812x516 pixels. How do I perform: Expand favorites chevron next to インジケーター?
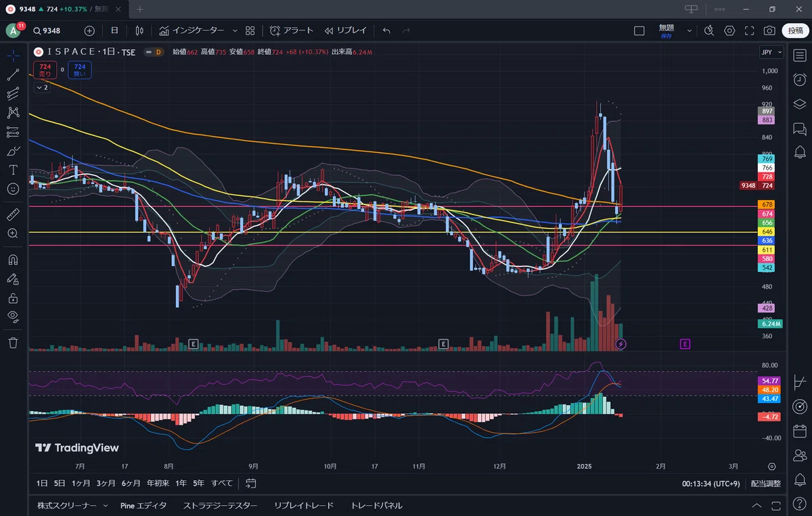tap(235, 30)
